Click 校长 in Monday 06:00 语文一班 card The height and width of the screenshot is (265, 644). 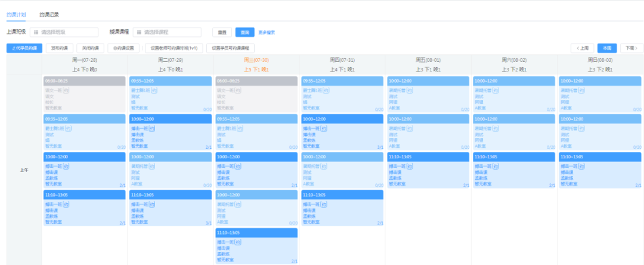pos(49,102)
